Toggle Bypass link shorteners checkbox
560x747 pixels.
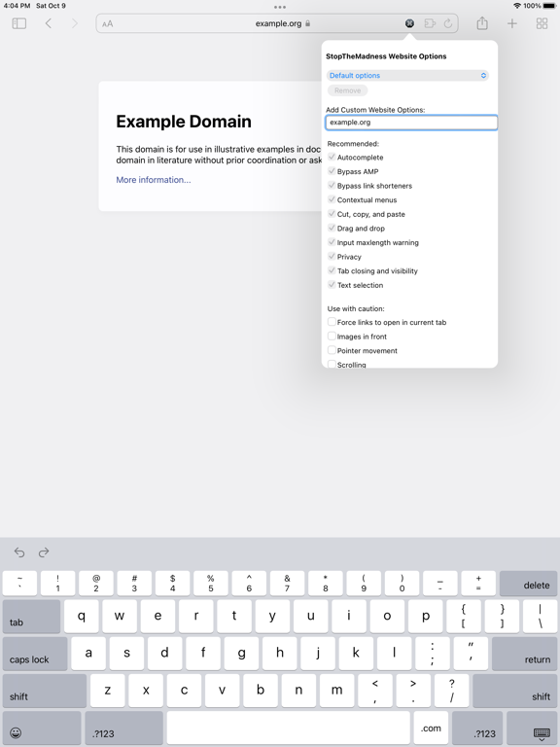tap(332, 186)
